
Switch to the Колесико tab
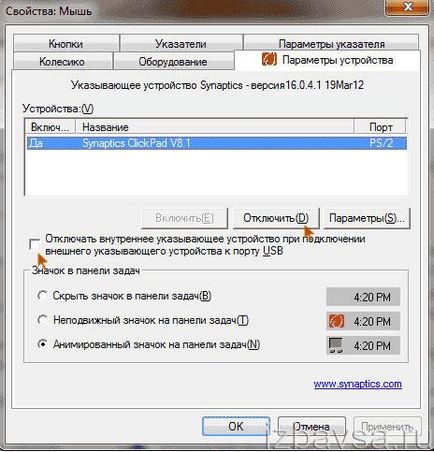point(62,61)
